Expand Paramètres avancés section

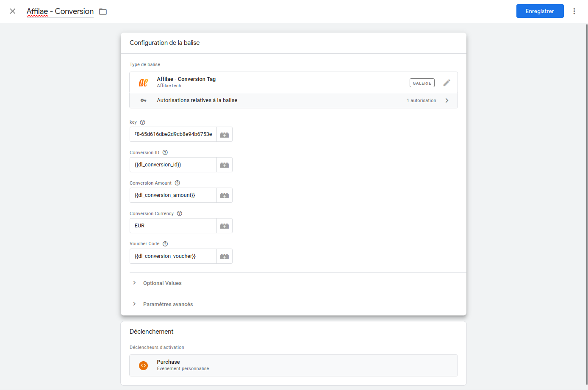(x=168, y=304)
